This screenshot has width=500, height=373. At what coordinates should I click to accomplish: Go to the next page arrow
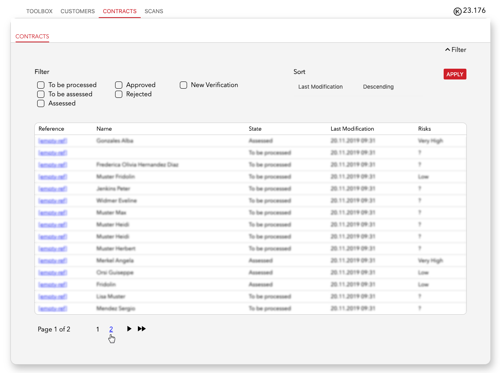[x=129, y=329]
